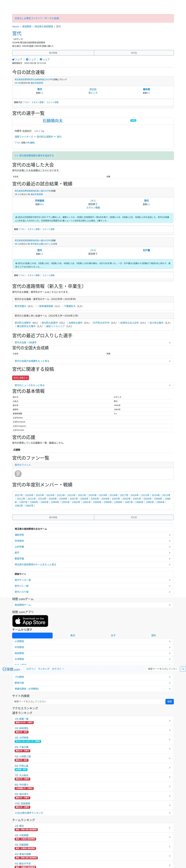Screen dimensions: 186x868
Task: Switch to the 国外 tab
Action: coord(154,636)
